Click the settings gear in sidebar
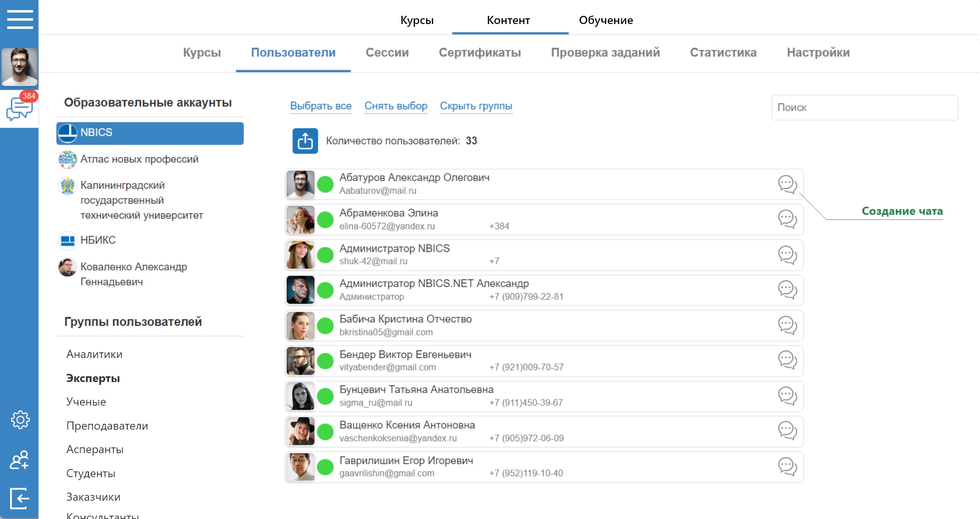980x519 pixels. 20,420
